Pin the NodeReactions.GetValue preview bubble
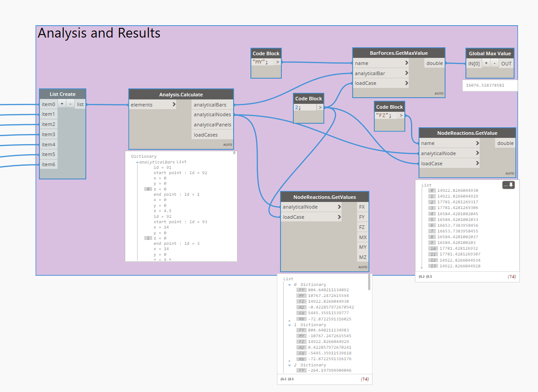The width and height of the screenshot is (538, 392). pyautogui.click(x=509, y=185)
